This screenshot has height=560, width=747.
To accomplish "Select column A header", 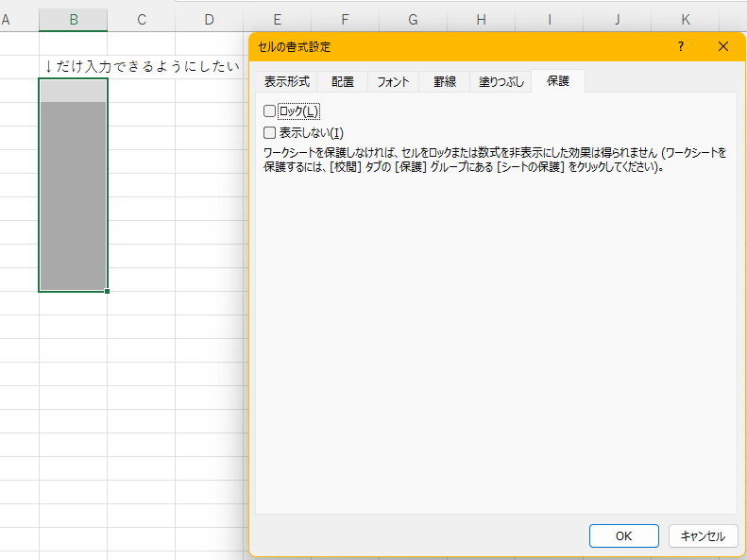I will pyautogui.click(x=19, y=20).
